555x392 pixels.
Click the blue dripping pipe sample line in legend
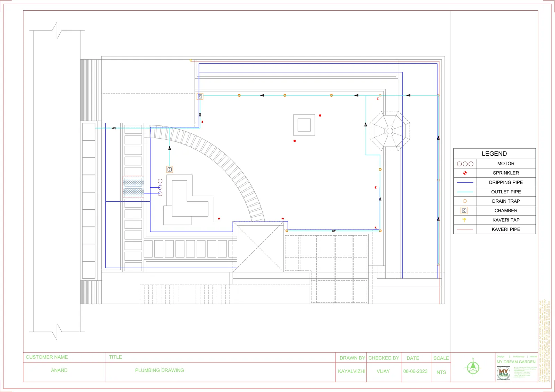pyautogui.click(x=465, y=182)
